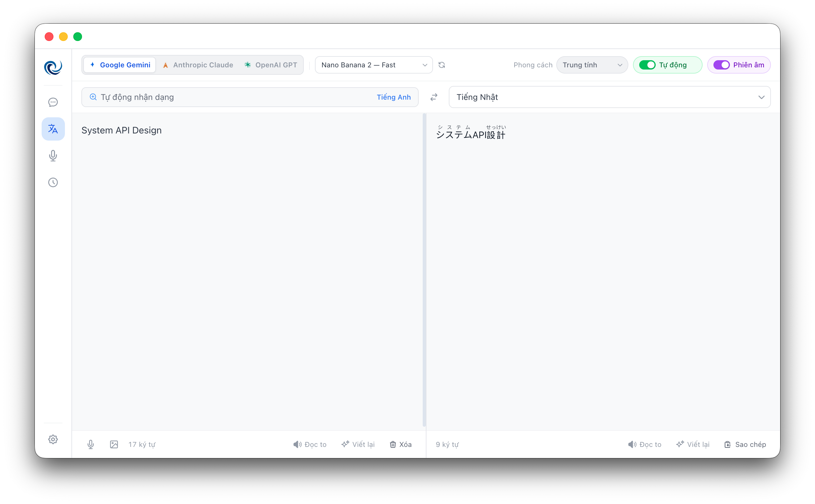The image size is (815, 504).
Task: Open the history clock icon
Action: click(x=53, y=182)
